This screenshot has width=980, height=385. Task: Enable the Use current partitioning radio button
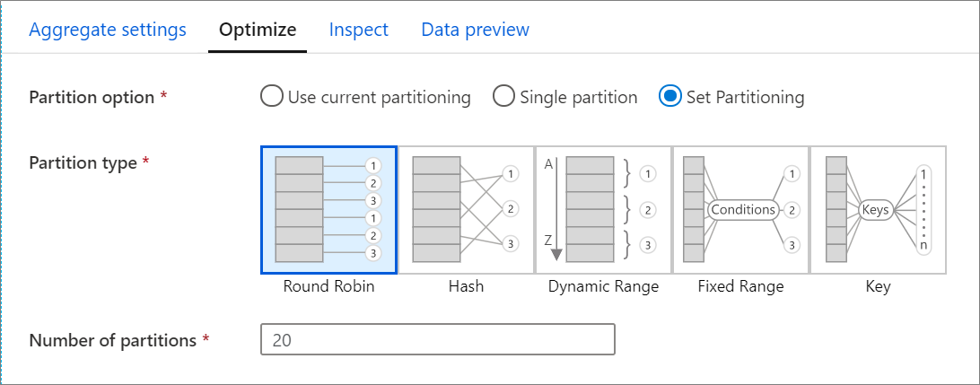point(272,97)
